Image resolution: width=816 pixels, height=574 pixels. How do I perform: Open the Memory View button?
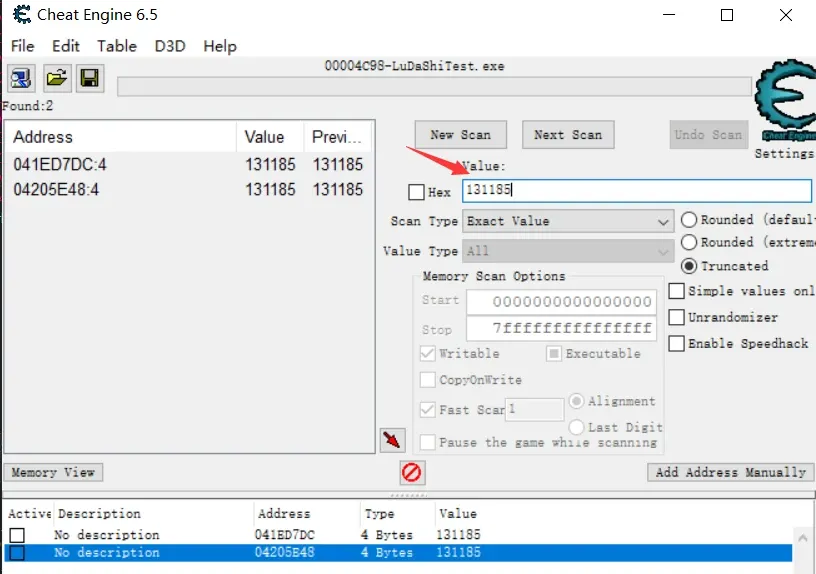(x=53, y=473)
